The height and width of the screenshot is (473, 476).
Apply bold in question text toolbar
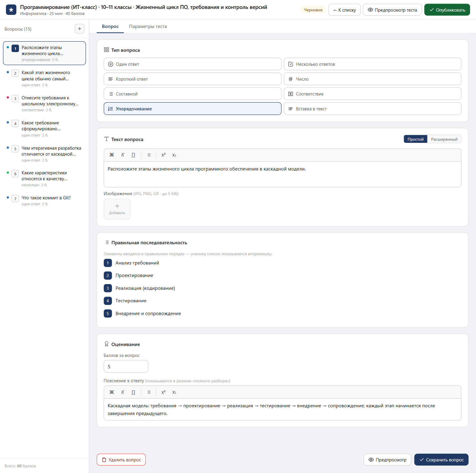click(x=112, y=155)
